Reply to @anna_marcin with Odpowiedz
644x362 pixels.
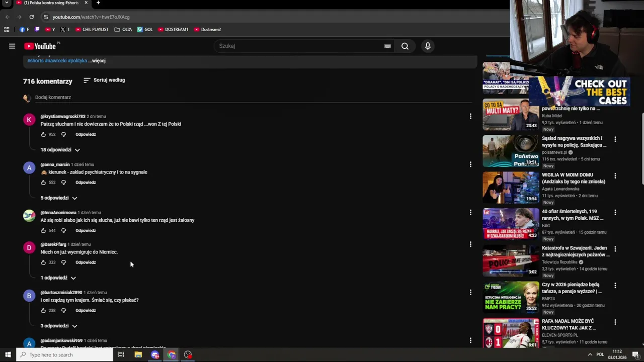tap(86, 183)
